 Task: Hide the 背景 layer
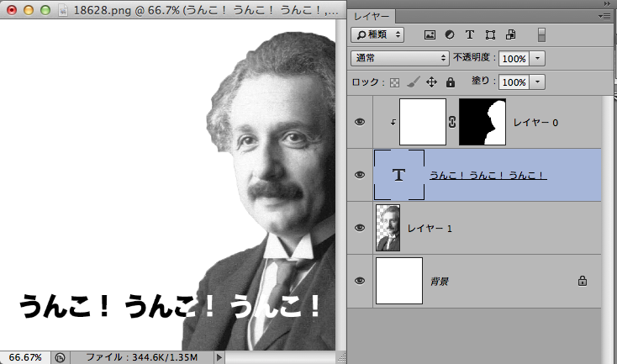359,281
